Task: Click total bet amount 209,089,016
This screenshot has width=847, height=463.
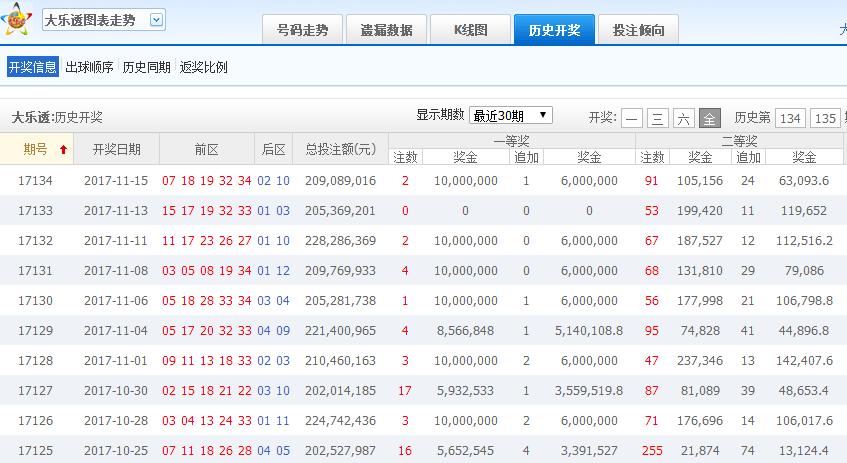Action: tap(340, 180)
